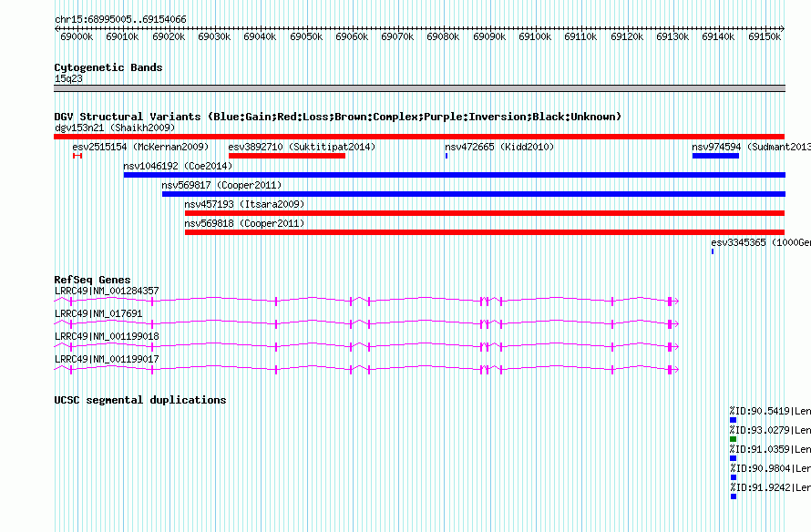
Task: Select the dgv153n21 red loss bar
Action: pos(419,137)
